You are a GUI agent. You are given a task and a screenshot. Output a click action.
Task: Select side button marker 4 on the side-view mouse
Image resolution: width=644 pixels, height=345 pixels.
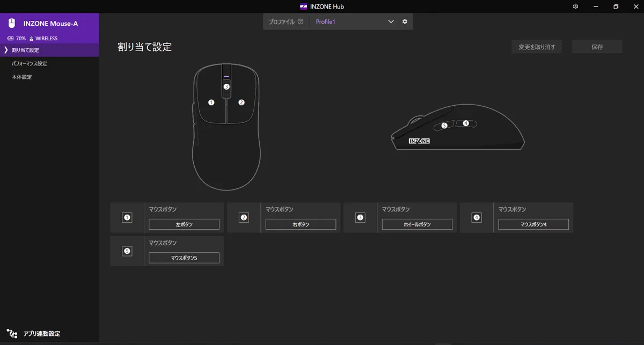coord(466,123)
